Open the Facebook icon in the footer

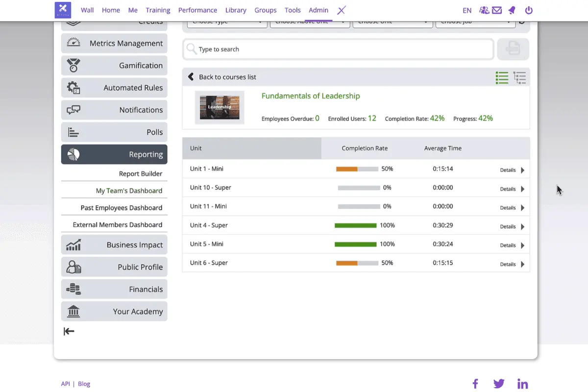[475, 384]
